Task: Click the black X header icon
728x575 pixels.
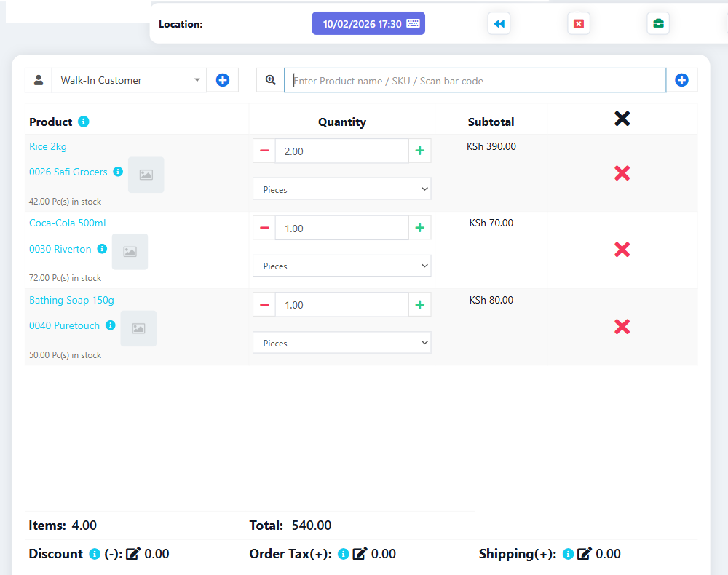Action: (x=622, y=119)
